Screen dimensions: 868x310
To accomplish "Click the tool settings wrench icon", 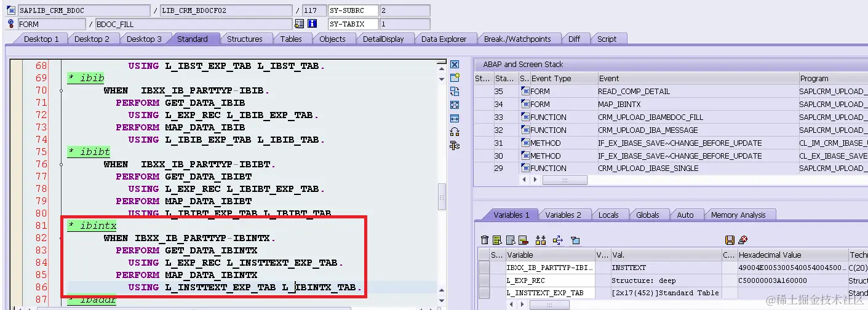I will pos(455,145).
